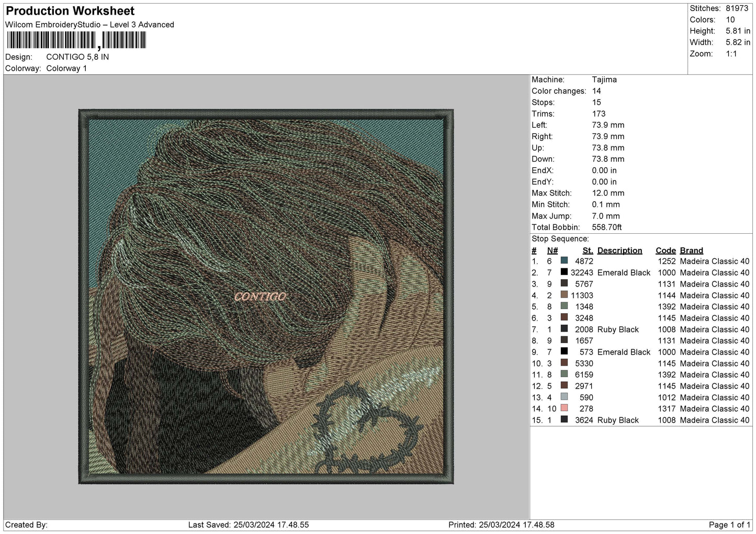The height and width of the screenshot is (534, 756).
Task: Click the tan swatch in stop row 4
Action: (564, 295)
